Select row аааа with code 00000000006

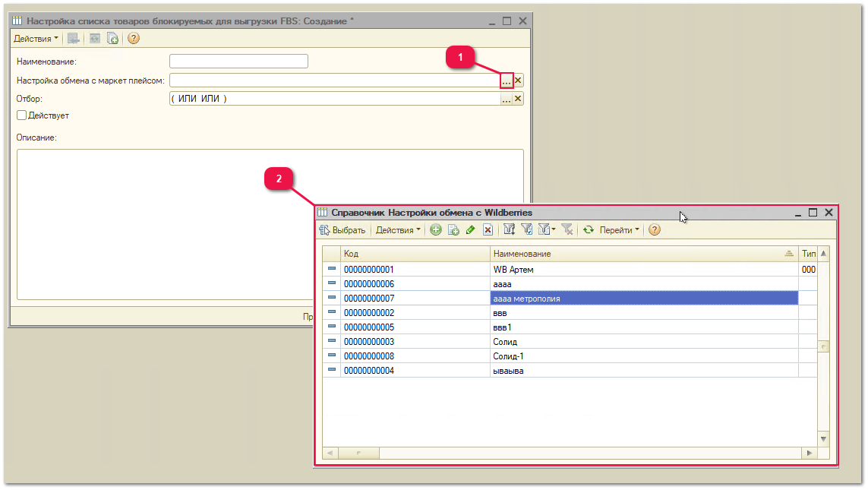click(570, 284)
